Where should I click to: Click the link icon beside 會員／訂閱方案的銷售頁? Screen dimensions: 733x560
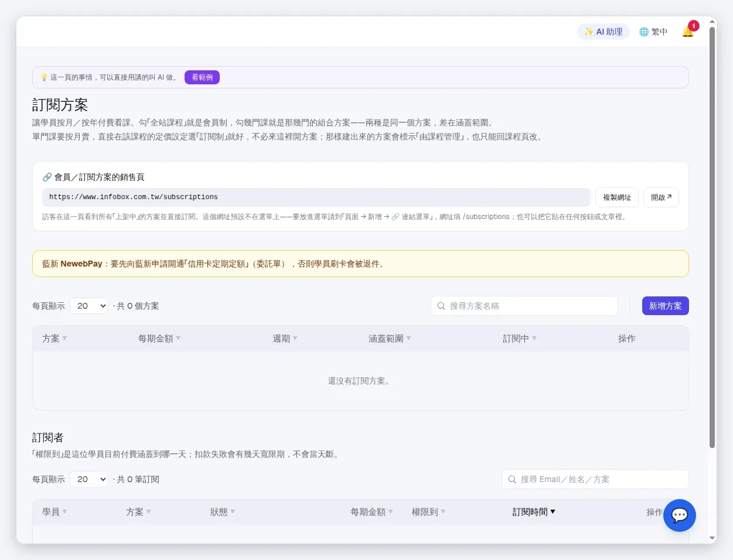47,177
